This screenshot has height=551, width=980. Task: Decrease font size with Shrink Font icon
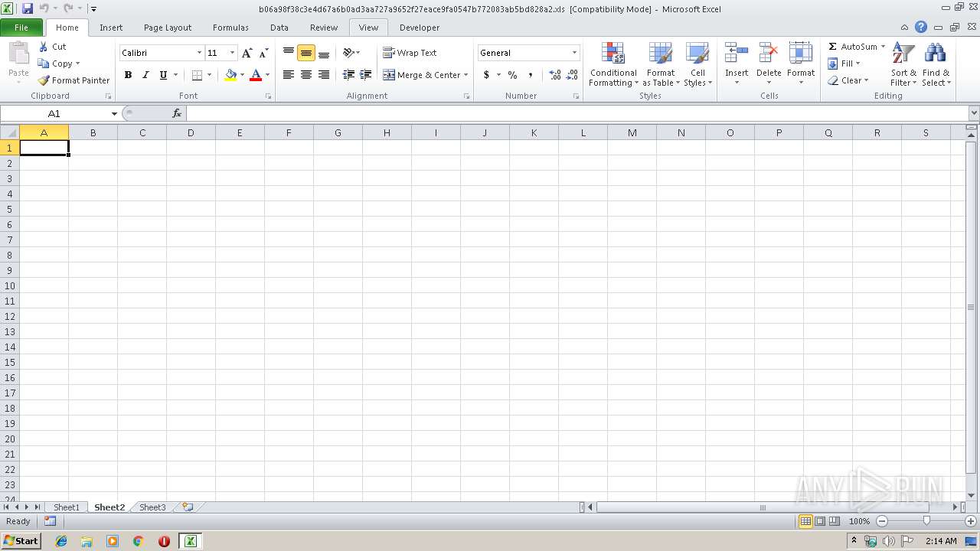pos(263,53)
